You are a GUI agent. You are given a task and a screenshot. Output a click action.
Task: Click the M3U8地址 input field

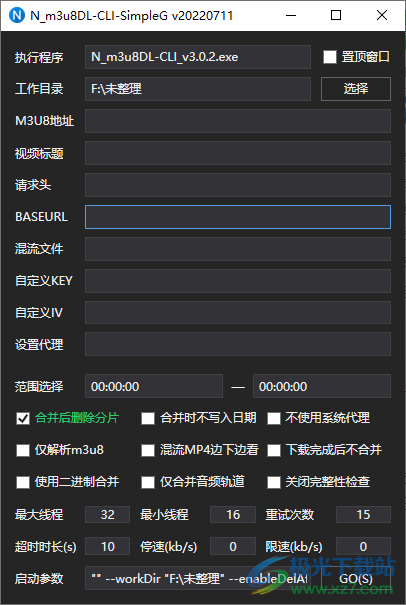pos(238,121)
